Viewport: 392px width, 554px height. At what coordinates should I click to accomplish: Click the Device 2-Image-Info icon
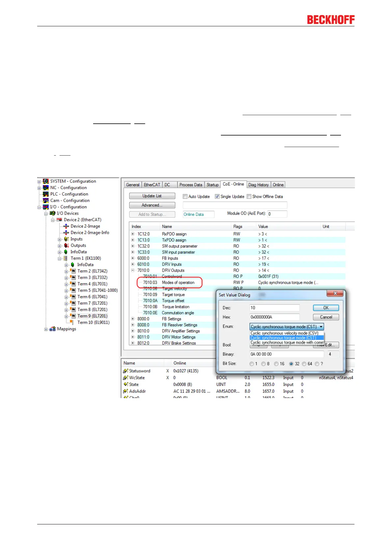(x=66, y=233)
